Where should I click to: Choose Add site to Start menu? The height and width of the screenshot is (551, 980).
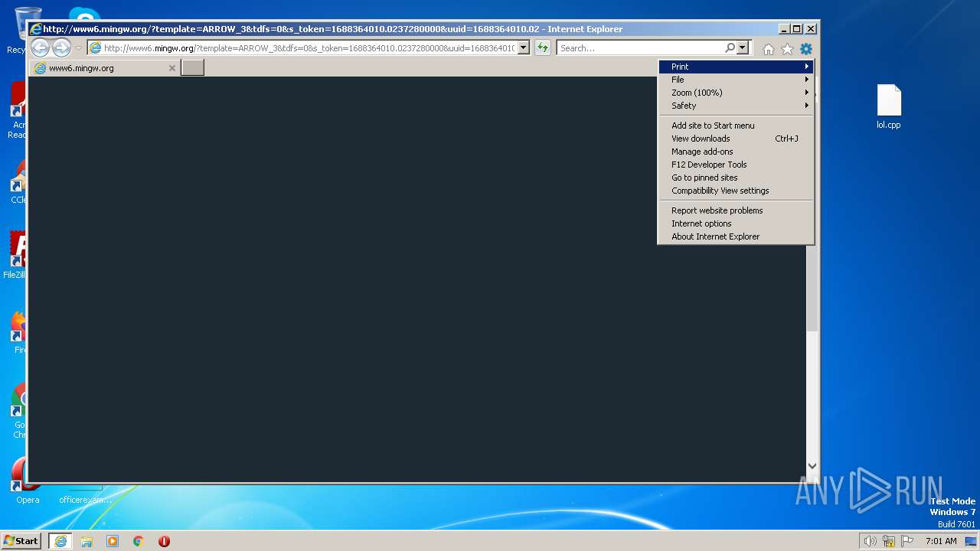pos(736,126)
